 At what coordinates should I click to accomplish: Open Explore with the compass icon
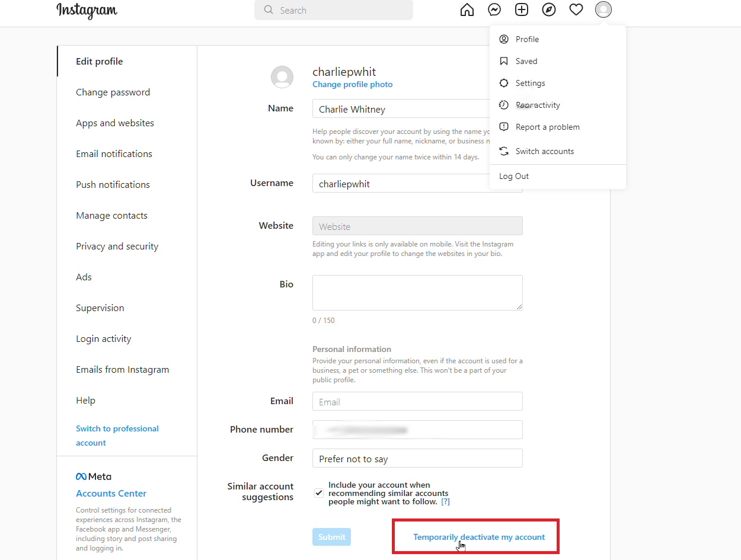tap(548, 9)
